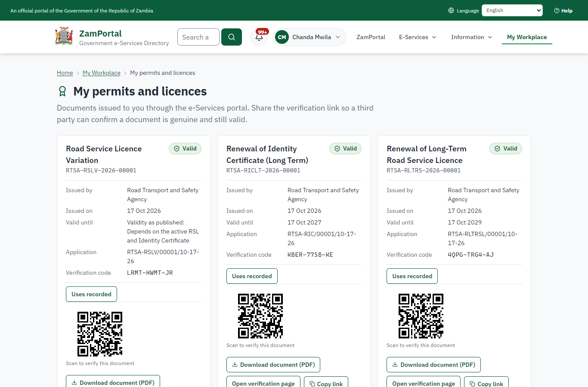Click the permits ribbon icon beside heading

62,91
